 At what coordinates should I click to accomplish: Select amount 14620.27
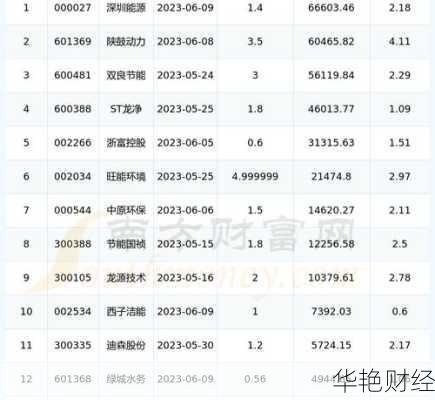coord(331,210)
